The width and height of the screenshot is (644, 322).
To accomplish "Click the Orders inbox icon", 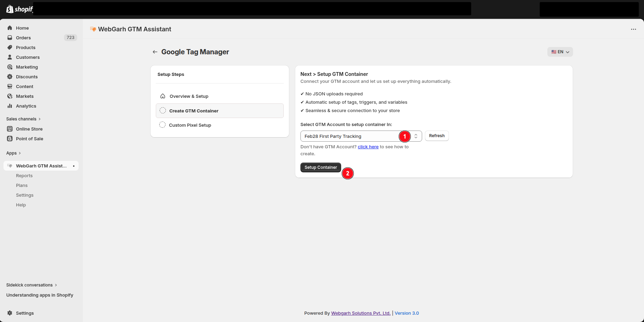I will (x=10, y=38).
